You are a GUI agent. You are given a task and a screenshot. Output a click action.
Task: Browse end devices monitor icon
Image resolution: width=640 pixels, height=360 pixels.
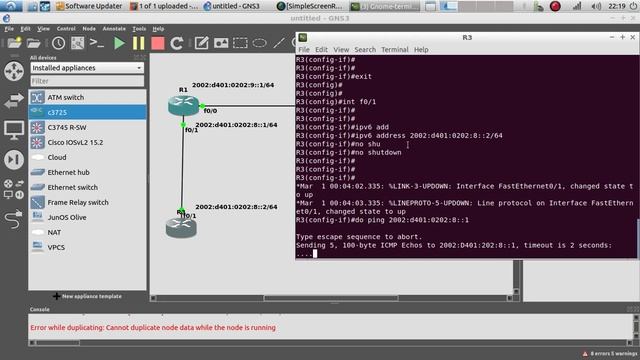pos(14,131)
